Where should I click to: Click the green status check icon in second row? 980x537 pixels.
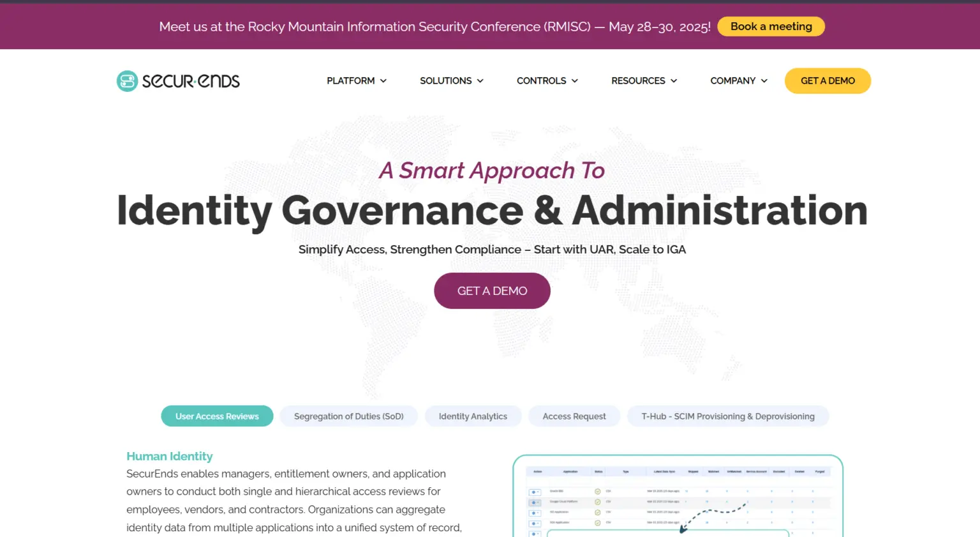[598, 503]
